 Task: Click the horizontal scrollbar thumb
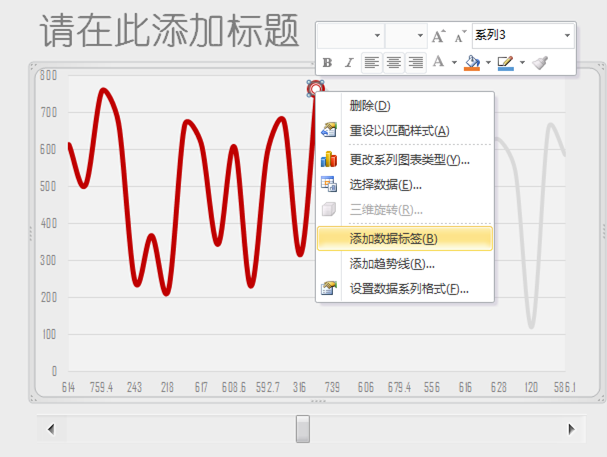pyautogui.click(x=303, y=429)
